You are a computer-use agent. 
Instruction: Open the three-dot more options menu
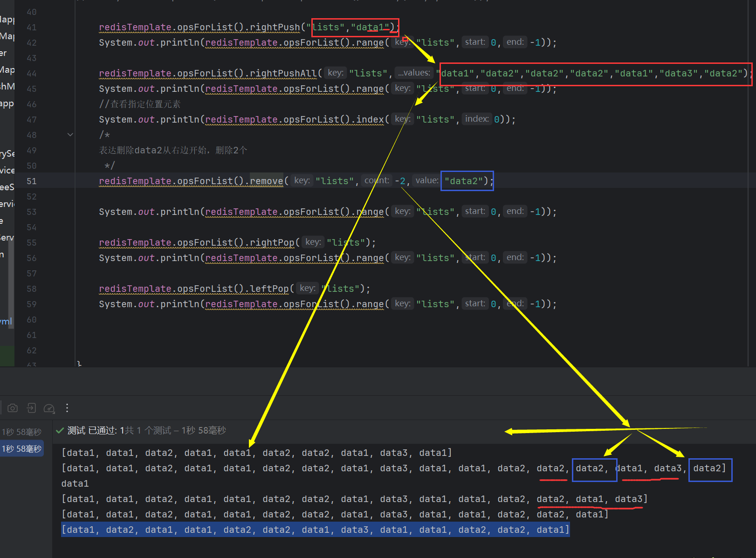pyautogui.click(x=67, y=408)
